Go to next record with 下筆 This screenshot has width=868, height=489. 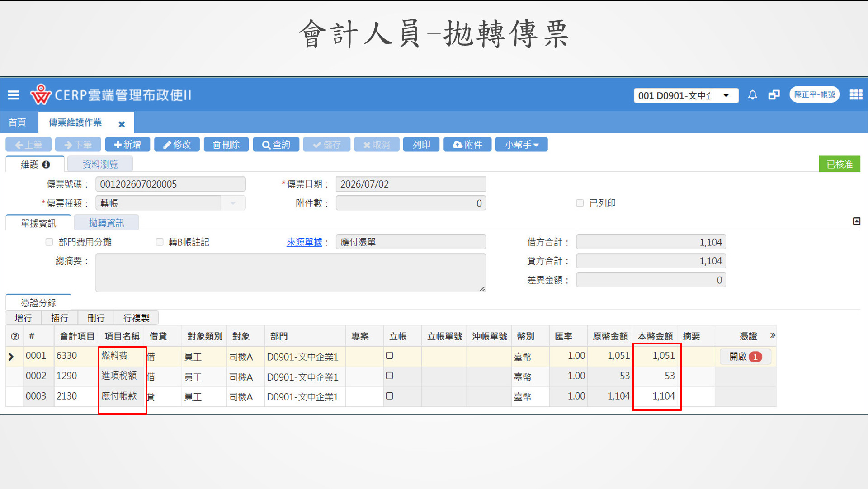(x=78, y=145)
